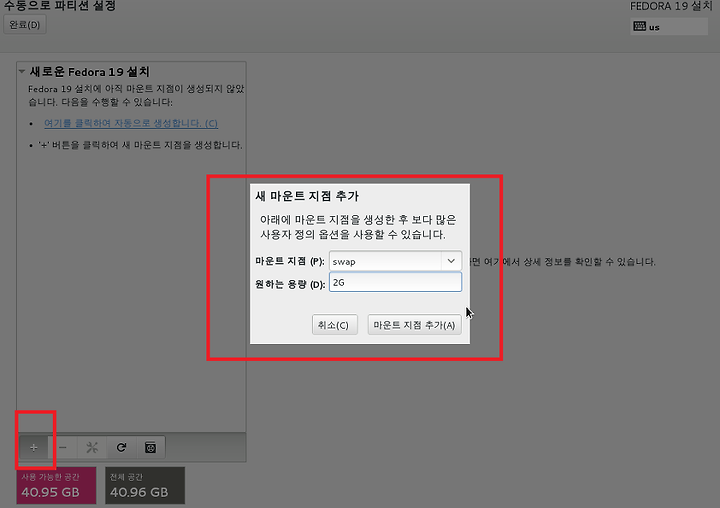The height and width of the screenshot is (508, 720).
Task: Click the available space 40.95 GB box
Action: (56, 485)
